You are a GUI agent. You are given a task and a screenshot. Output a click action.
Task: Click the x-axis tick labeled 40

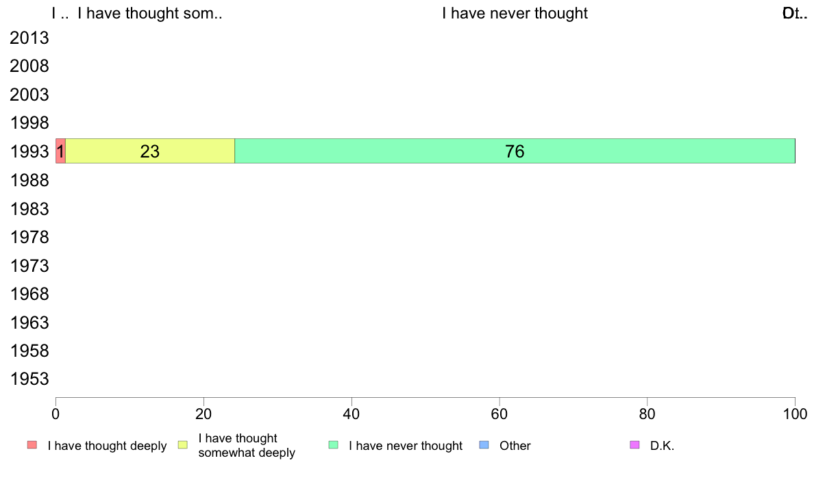(351, 414)
